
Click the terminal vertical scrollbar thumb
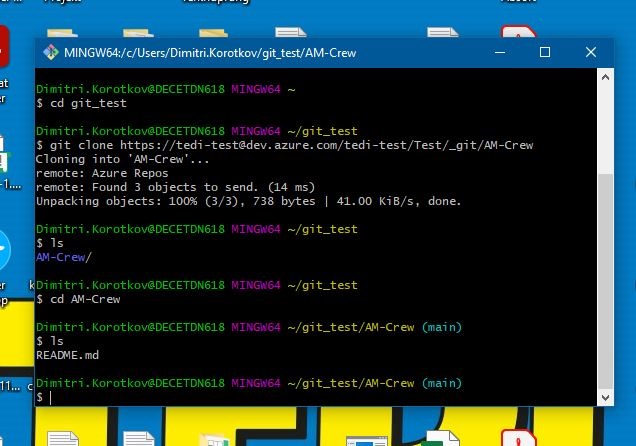pyautogui.click(x=605, y=280)
